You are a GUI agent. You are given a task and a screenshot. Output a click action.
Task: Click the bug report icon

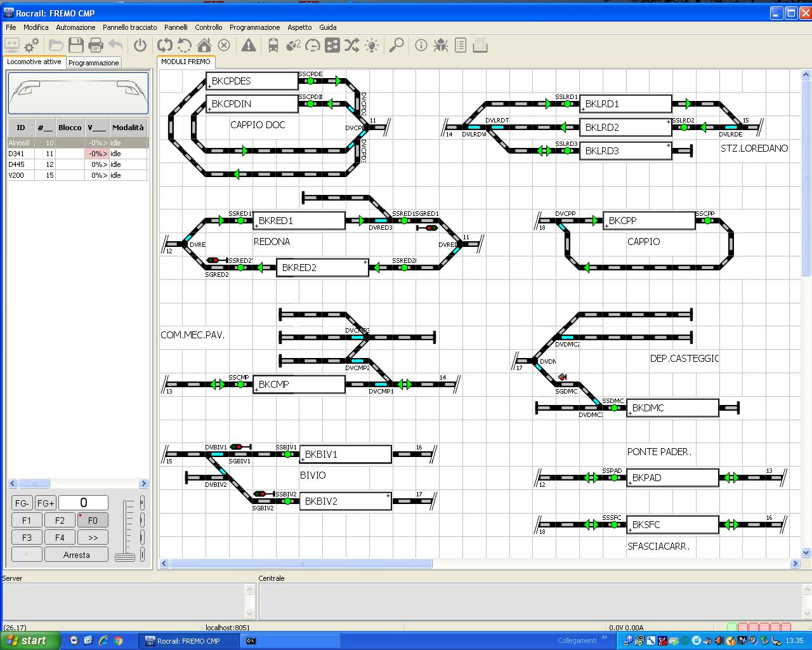[x=441, y=45]
